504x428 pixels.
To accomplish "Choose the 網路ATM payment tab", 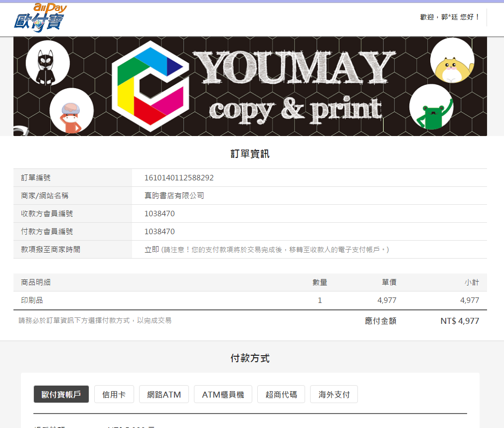I will (164, 395).
